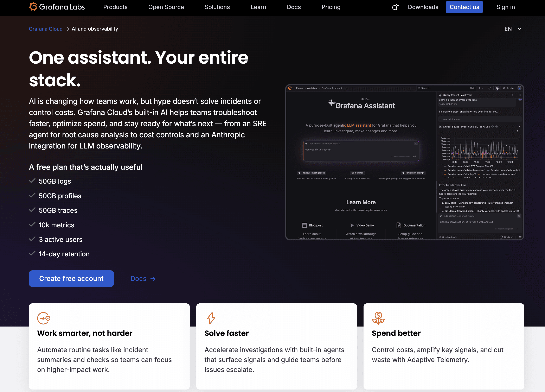Click the Video Demo play icon
The height and width of the screenshot is (392, 545).
352,225
